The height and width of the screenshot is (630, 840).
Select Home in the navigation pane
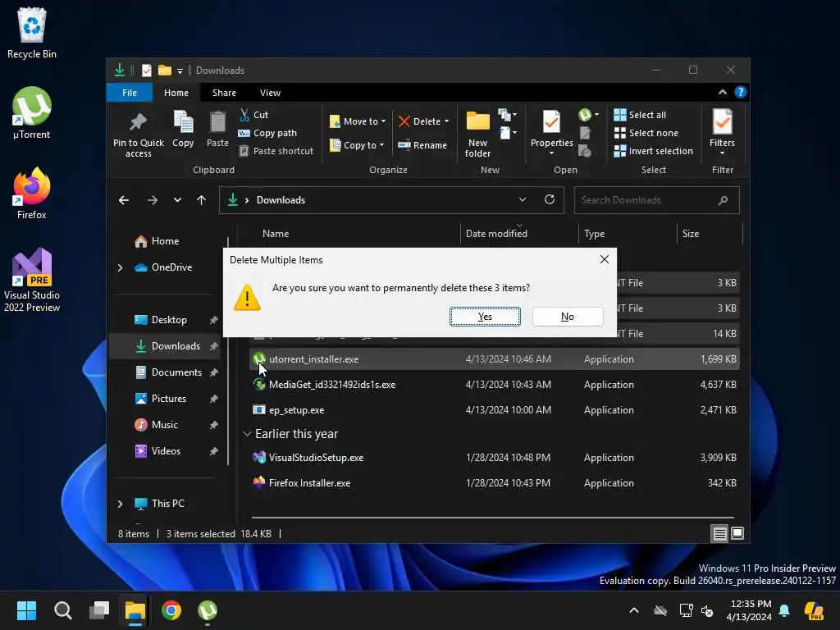165,241
